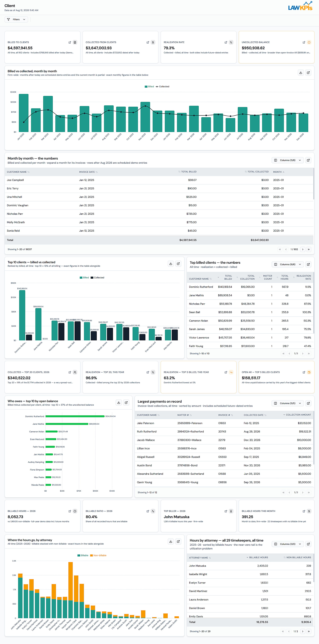This screenshot has height=644, width=319.
Task: Download the Billed vs collected monthly chart
Action: (x=301, y=73)
